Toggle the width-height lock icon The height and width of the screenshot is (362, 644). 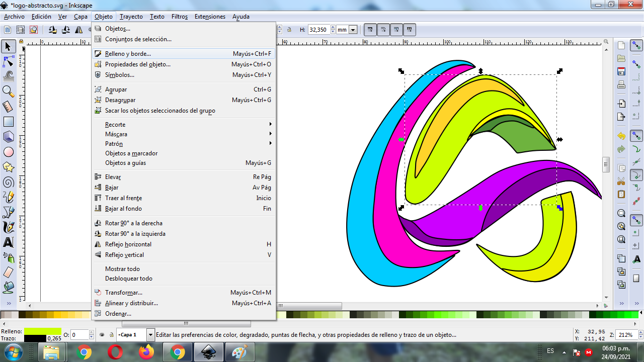[x=289, y=30]
